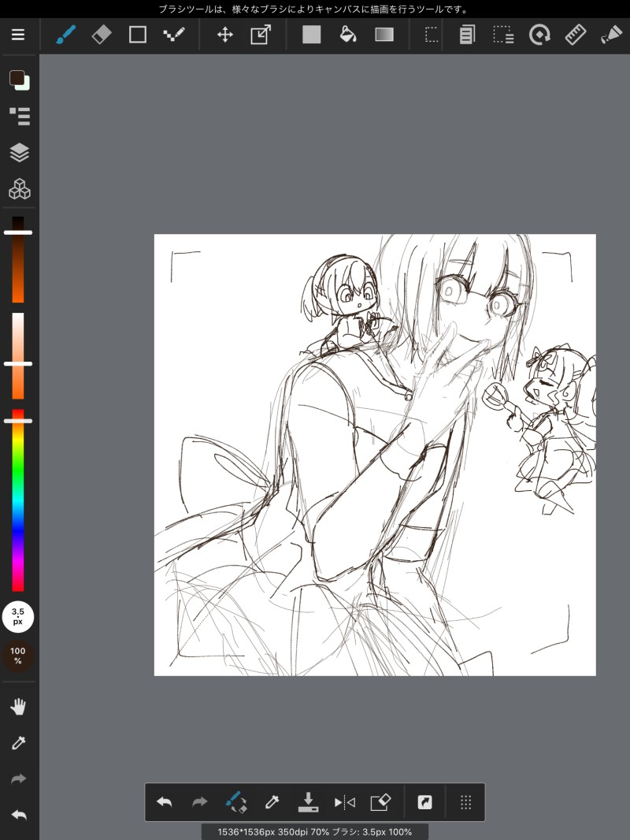Undo using the bottom toolbar arrow
Viewport: 630px width, 840px height.
click(164, 802)
